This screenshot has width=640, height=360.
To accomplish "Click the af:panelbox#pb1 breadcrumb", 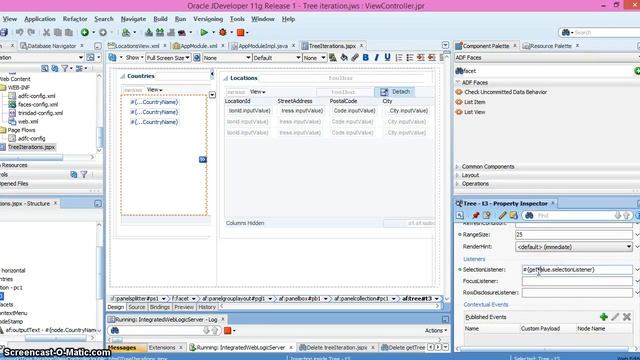I will [300, 299].
